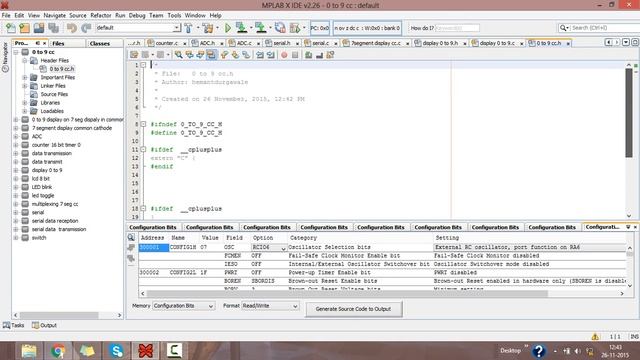Click the magnifier icon in Configuration Bits panel
Screen dimensions: 640x360
tap(131, 238)
